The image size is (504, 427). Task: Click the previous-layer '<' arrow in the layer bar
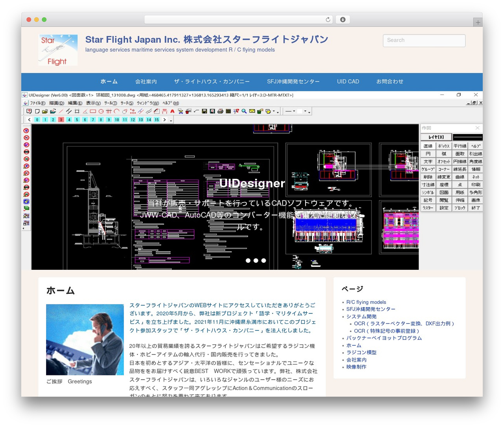[29, 120]
